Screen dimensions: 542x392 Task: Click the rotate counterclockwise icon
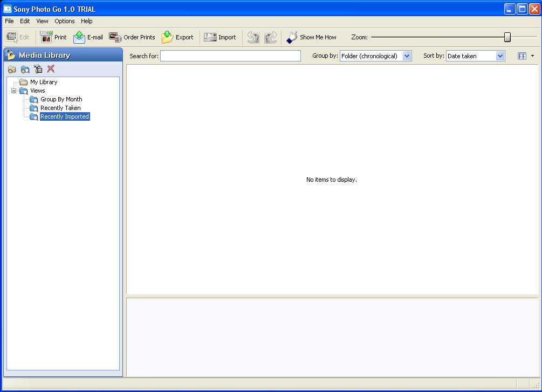(253, 37)
